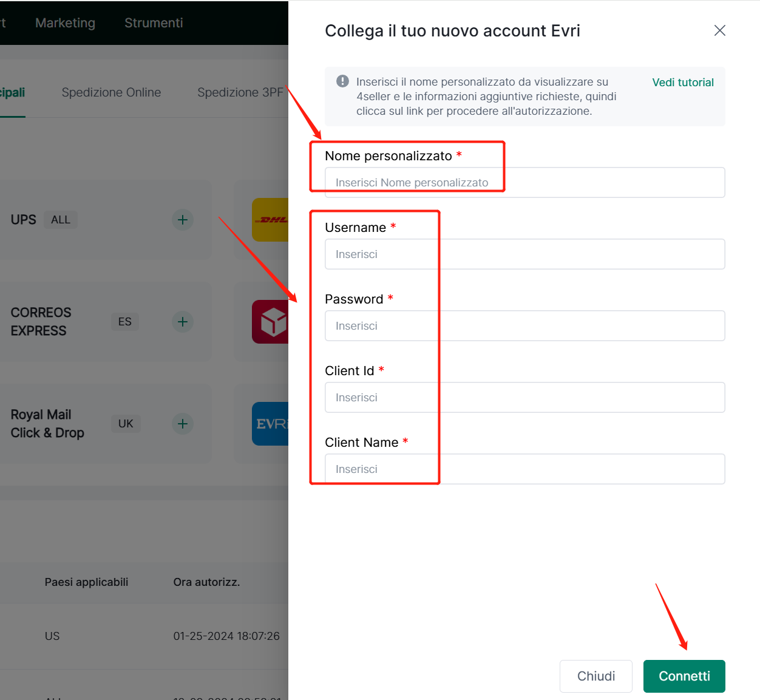Image resolution: width=760 pixels, height=700 pixels.
Task: Select the red DPD box logo
Action: 270,322
